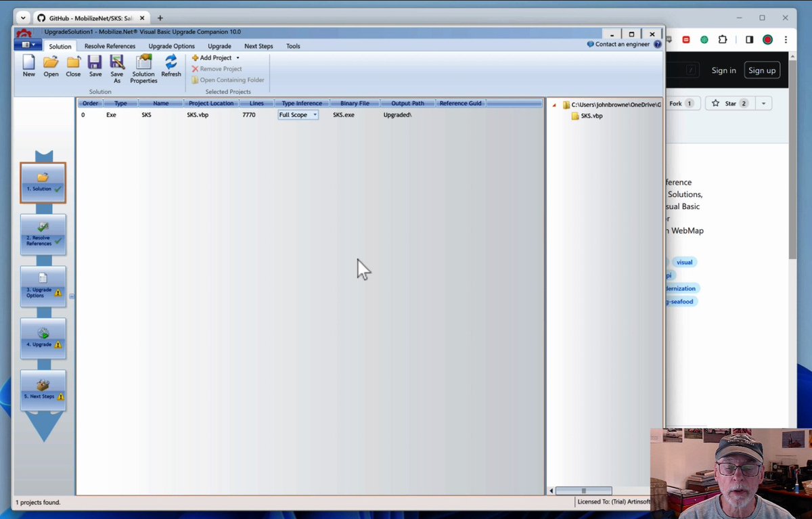Go to step 3. Upgrade Options
Screen dimensions: 812x519
tap(43, 286)
